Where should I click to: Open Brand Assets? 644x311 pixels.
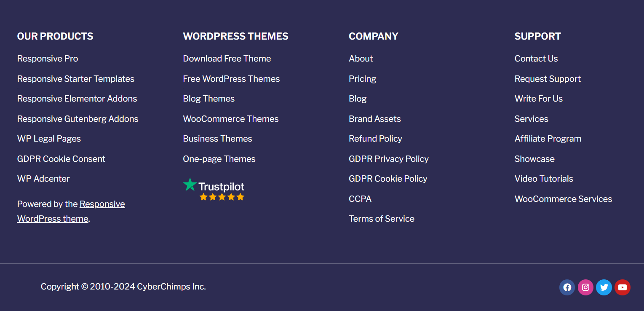click(375, 119)
